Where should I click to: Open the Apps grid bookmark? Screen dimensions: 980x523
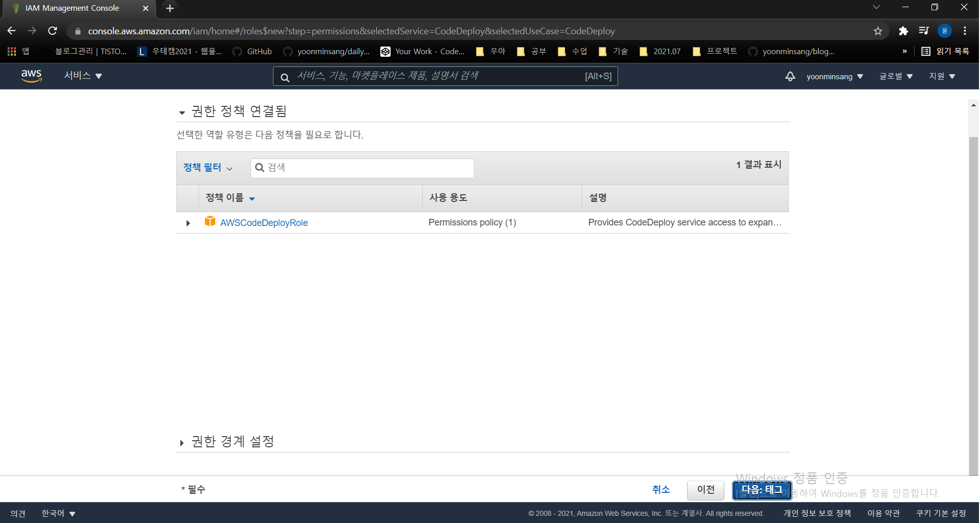(18, 51)
